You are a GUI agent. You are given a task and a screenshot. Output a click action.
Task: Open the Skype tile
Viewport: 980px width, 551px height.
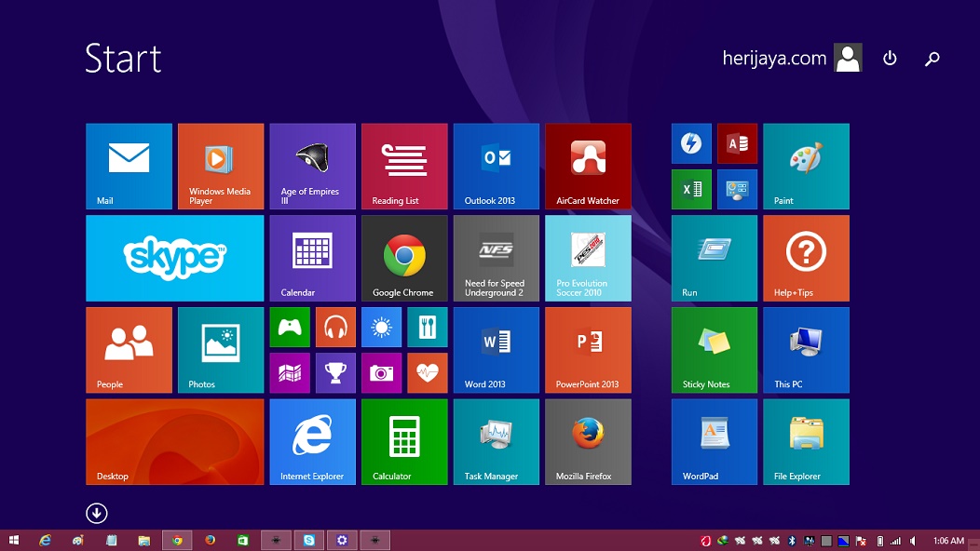(x=174, y=258)
